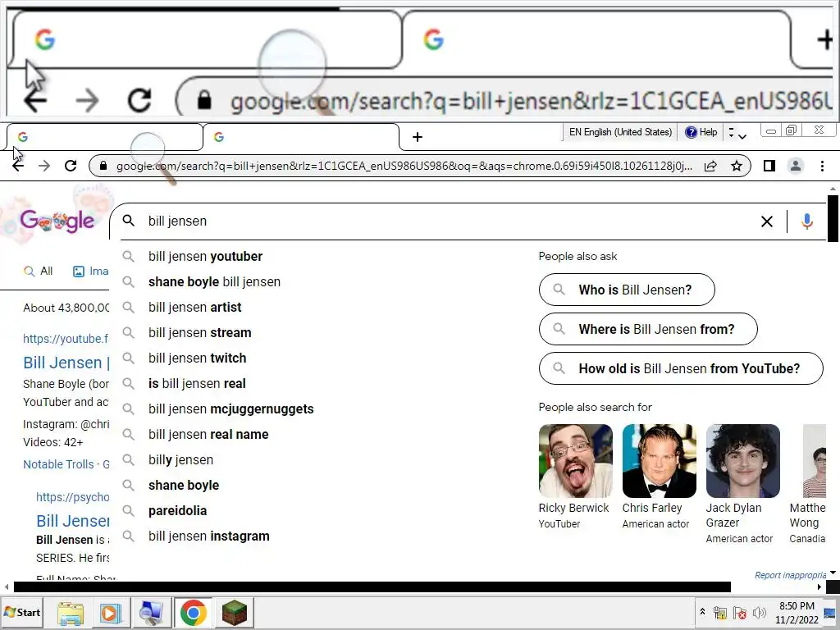
Task: Open the Chrome side panel icon
Action: point(769,166)
